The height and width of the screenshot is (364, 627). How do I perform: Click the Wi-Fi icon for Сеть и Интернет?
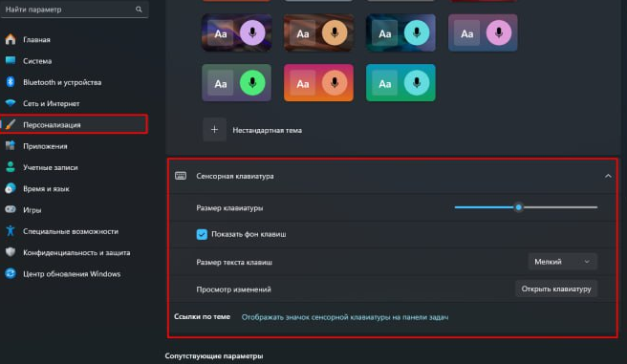pos(11,103)
